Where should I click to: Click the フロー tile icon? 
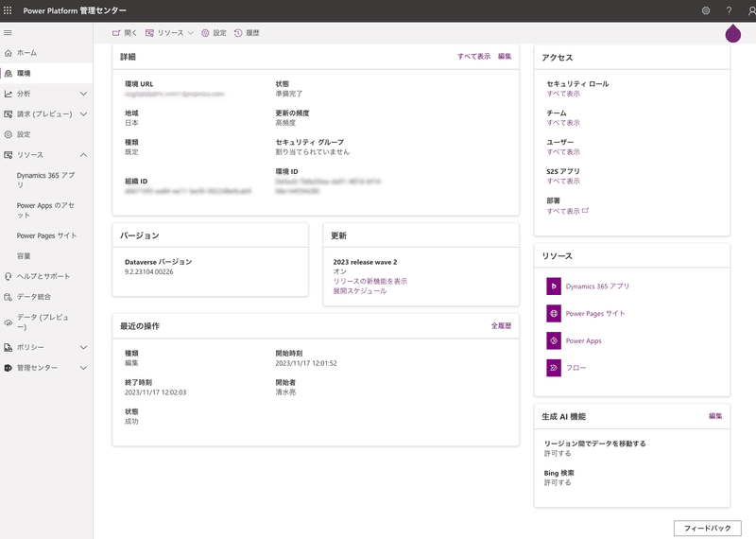coord(554,368)
